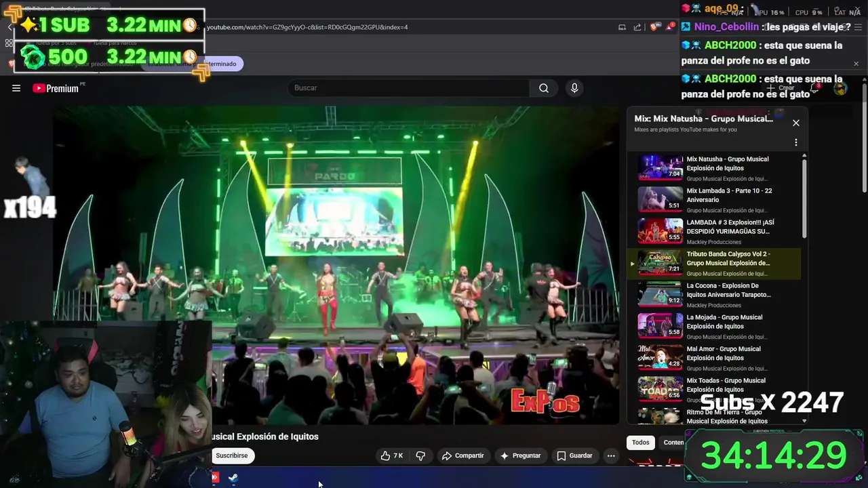Viewport: 868px width, 488px height.
Task: Play Mix Natusha video thumbnail
Action: (x=660, y=167)
